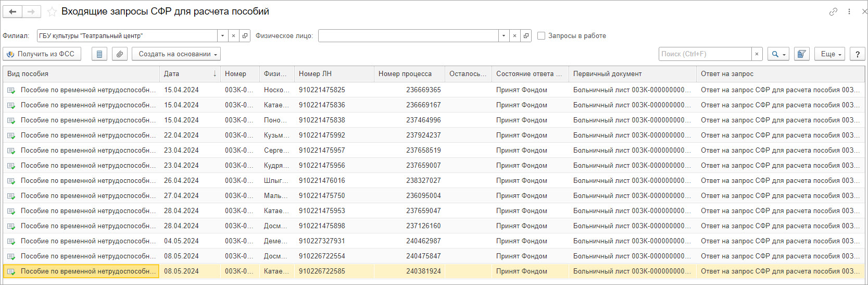The height and width of the screenshot is (285, 868).
Task: Add this form to favorites with the star
Action: point(52,11)
